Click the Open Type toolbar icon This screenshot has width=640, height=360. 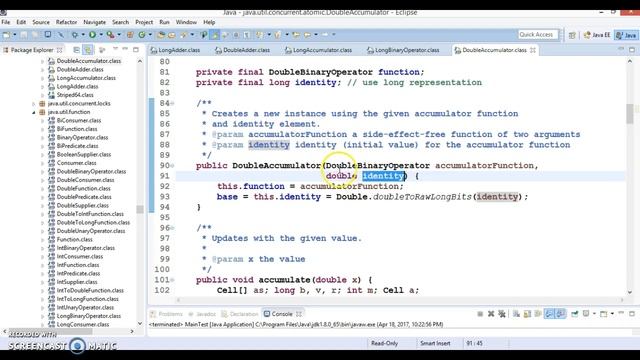pyautogui.click(x=160, y=35)
